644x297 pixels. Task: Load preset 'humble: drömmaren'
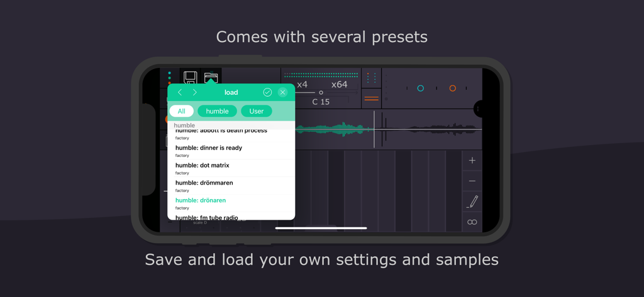point(231,186)
